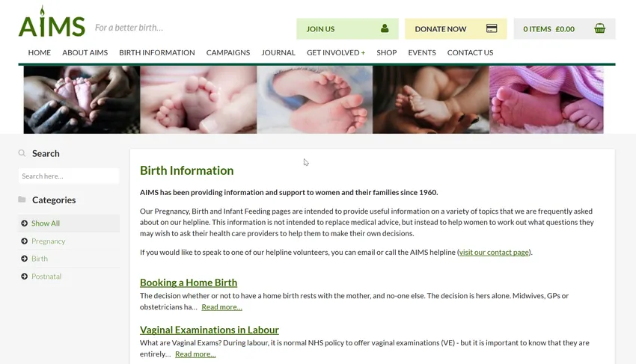Open the Events menu item

pyautogui.click(x=422, y=53)
